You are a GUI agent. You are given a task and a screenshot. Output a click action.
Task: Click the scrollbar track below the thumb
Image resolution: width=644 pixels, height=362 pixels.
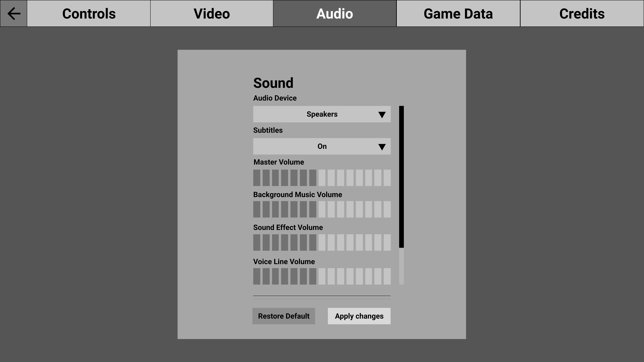click(401, 266)
